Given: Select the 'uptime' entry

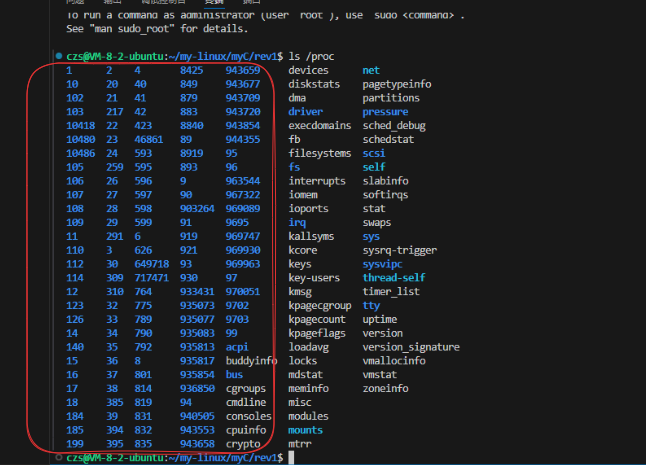Looking at the screenshot, I should (x=379, y=320).
